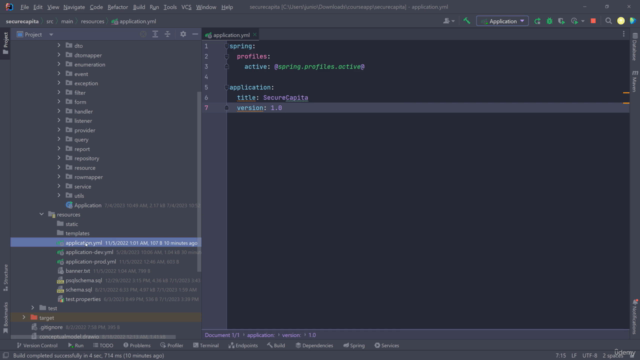640x360 pixels.
Task: Expand all in the Project panel
Action: pos(155,35)
